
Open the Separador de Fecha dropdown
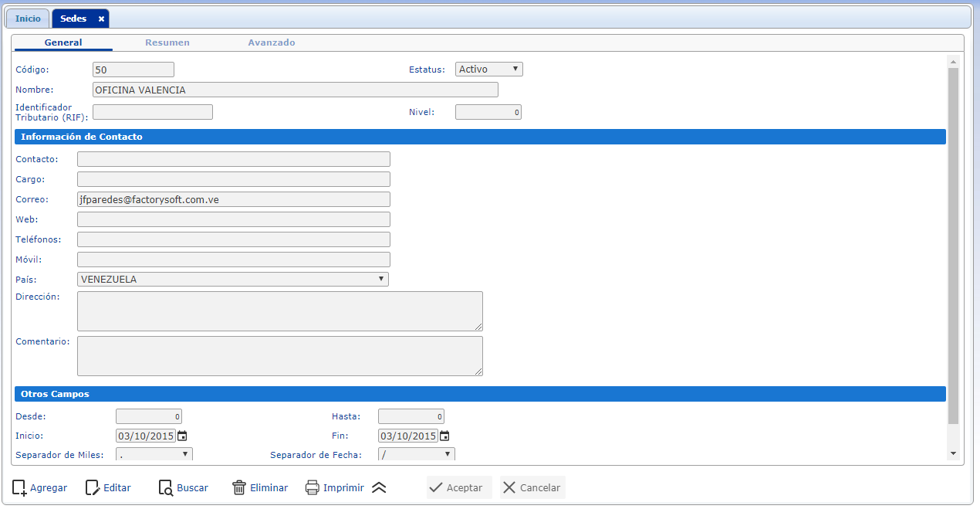pyautogui.click(x=417, y=454)
